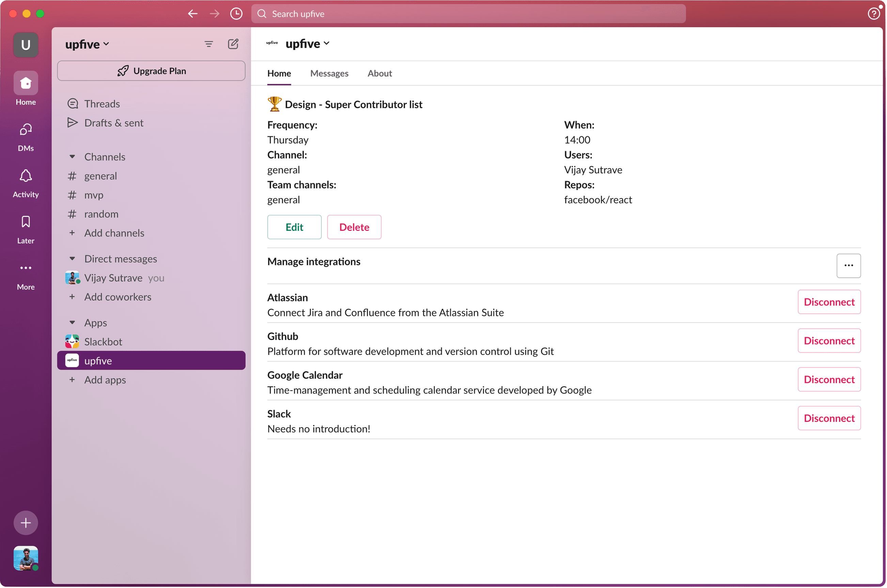This screenshot has height=588, width=887.
Task: Collapse the Apps section
Action: coord(73,322)
